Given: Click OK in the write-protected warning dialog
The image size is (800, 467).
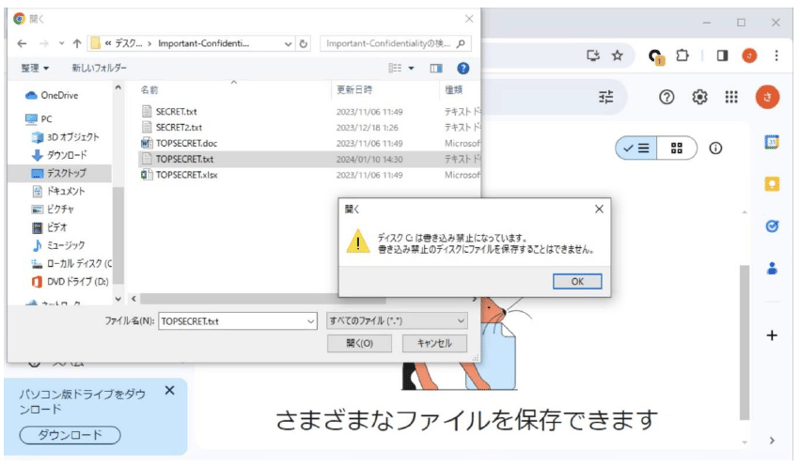Looking at the screenshot, I should coord(577,281).
